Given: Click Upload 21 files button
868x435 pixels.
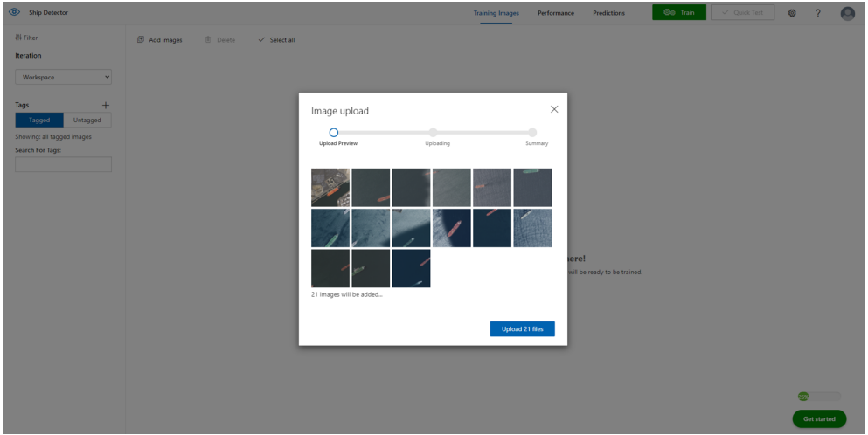Looking at the screenshot, I should click(522, 328).
